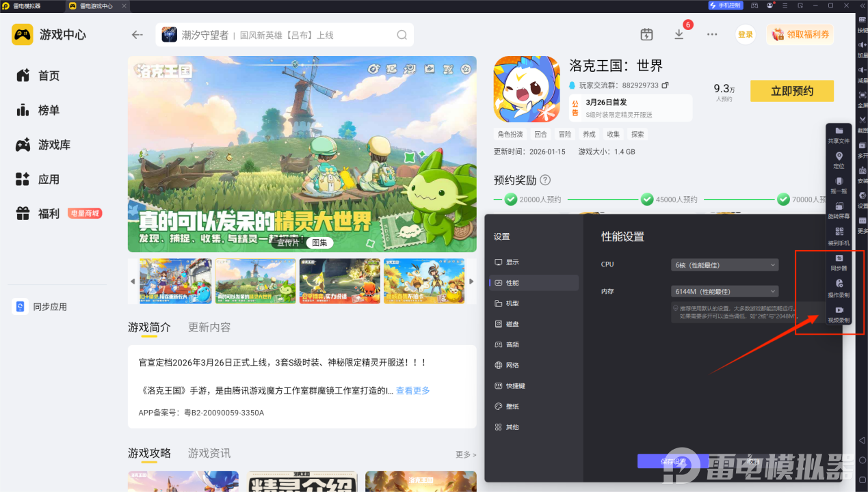Show the 图集 gallery on banner
Viewport: 868px width, 492px height.
(319, 243)
